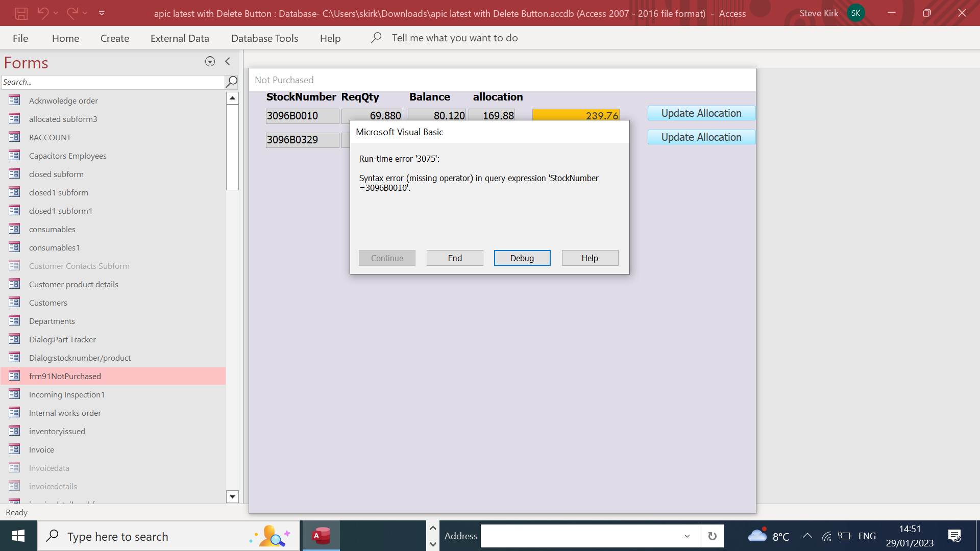This screenshot has height=551, width=980.
Task: Open the Customize Quick Access Toolbar dropdown
Action: point(102,13)
